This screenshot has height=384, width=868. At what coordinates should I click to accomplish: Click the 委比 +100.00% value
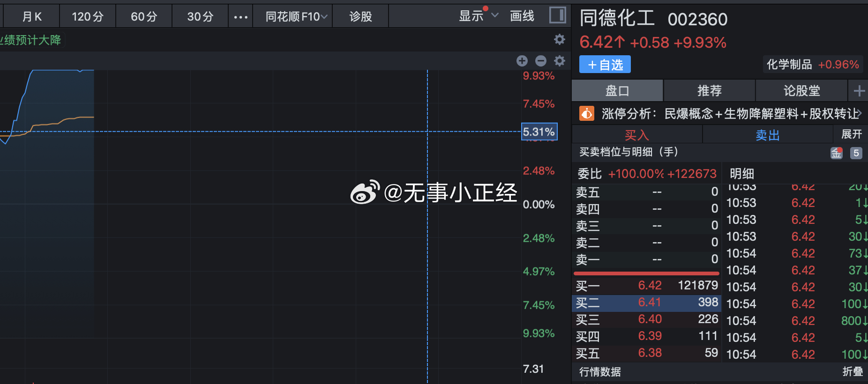(636, 174)
